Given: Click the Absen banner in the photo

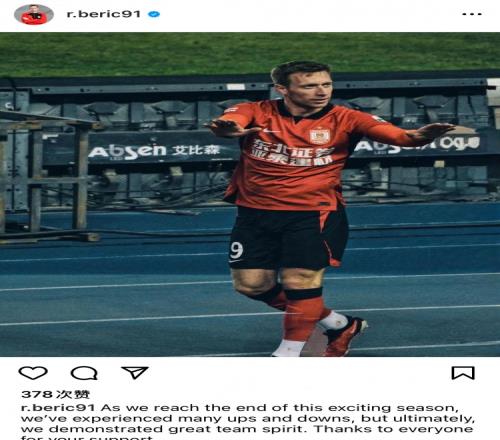Looking at the screenshot, I should pyautogui.click(x=153, y=151).
